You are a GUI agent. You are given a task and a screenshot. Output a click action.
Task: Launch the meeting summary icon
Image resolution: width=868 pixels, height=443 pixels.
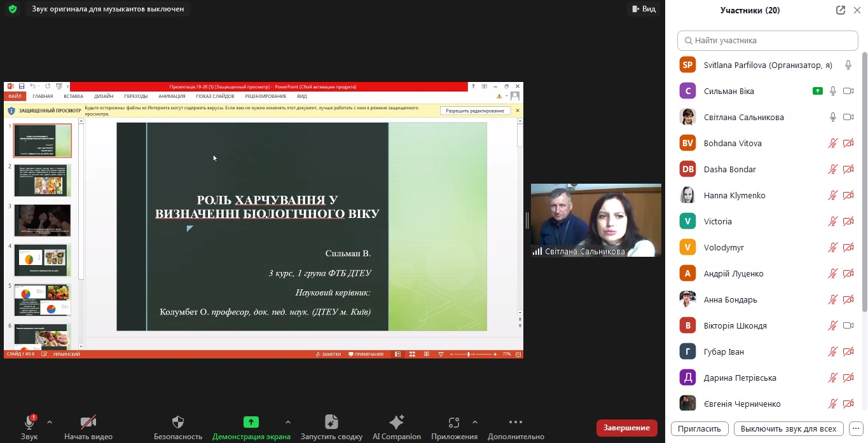(x=331, y=423)
